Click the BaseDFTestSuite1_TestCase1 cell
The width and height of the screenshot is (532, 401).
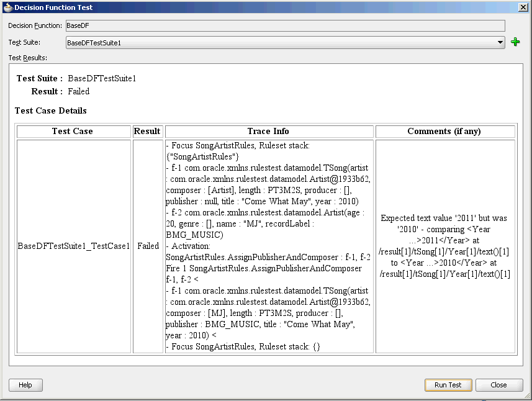[74, 246]
